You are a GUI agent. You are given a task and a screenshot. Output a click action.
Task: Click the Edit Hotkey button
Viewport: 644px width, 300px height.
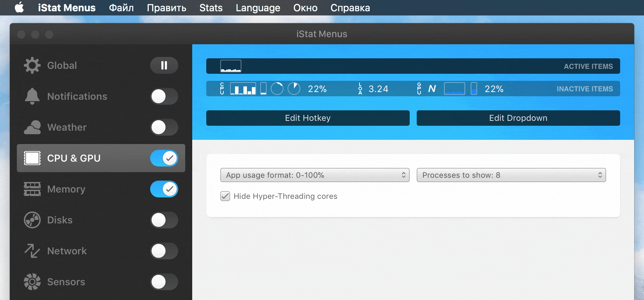point(308,118)
